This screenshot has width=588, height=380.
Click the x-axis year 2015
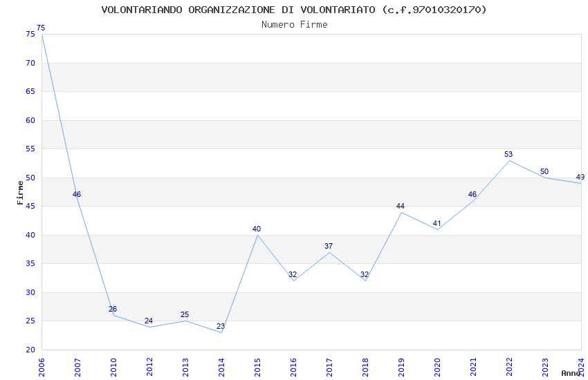tap(257, 368)
